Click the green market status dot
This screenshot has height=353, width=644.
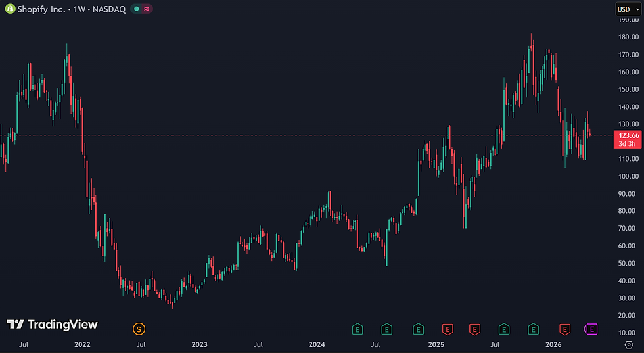point(137,9)
